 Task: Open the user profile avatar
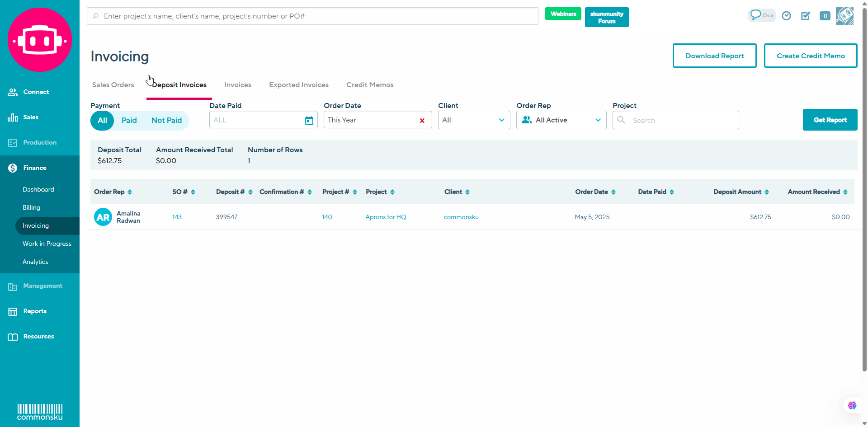pos(844,16)
